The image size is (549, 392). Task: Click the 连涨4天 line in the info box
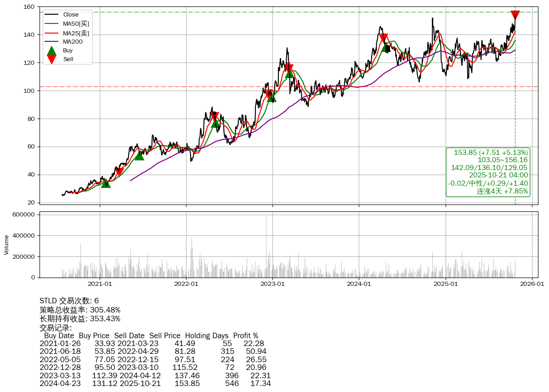[x=502, y=191]
